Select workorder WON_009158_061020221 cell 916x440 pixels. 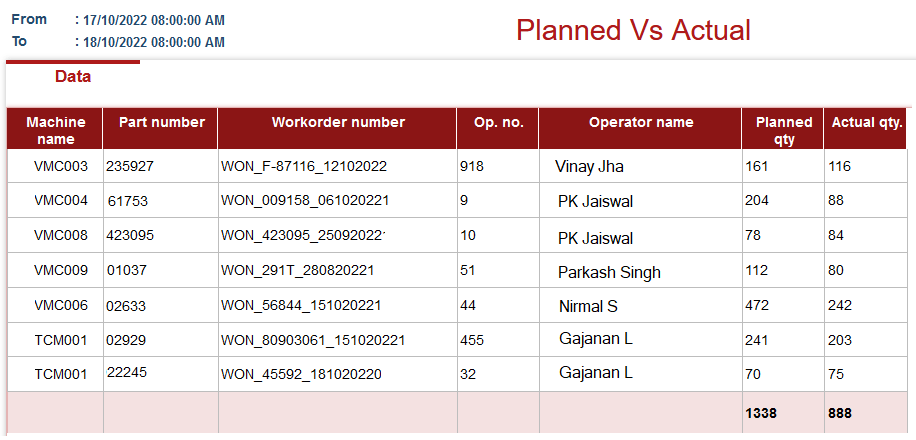tap(338, 201)
